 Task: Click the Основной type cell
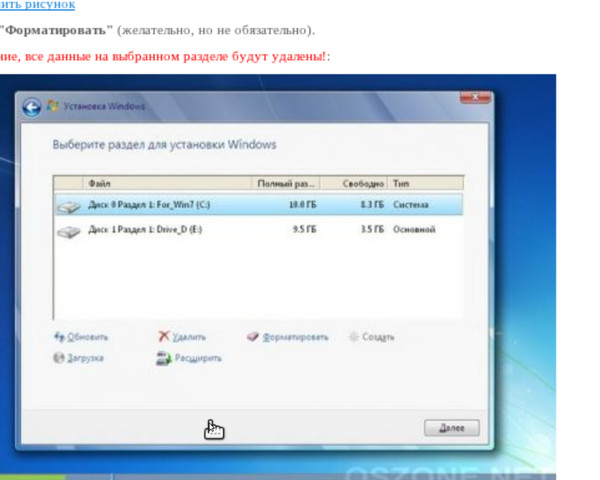click(414, 229)
